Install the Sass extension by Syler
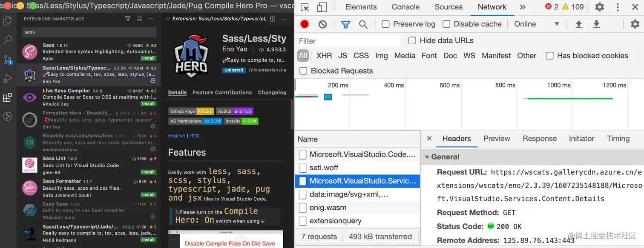 point(148,58)
